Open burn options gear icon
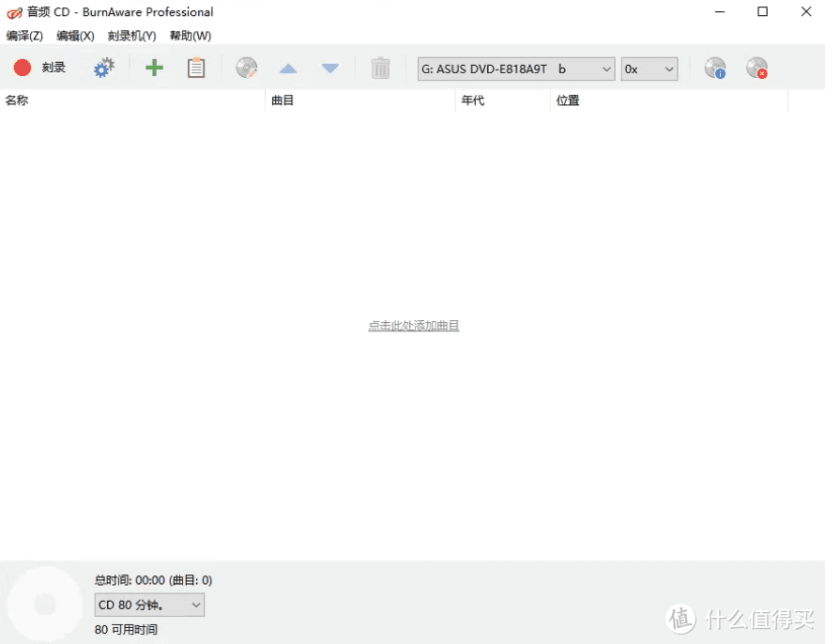Screen dimensions: 825x644 [x=103, y=68]
